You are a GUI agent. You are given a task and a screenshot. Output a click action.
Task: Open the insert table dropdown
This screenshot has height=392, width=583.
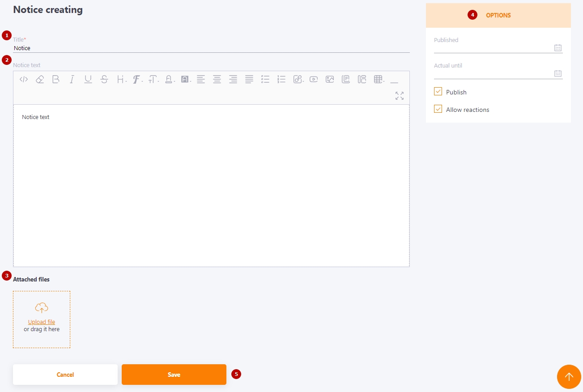point(379,79)
